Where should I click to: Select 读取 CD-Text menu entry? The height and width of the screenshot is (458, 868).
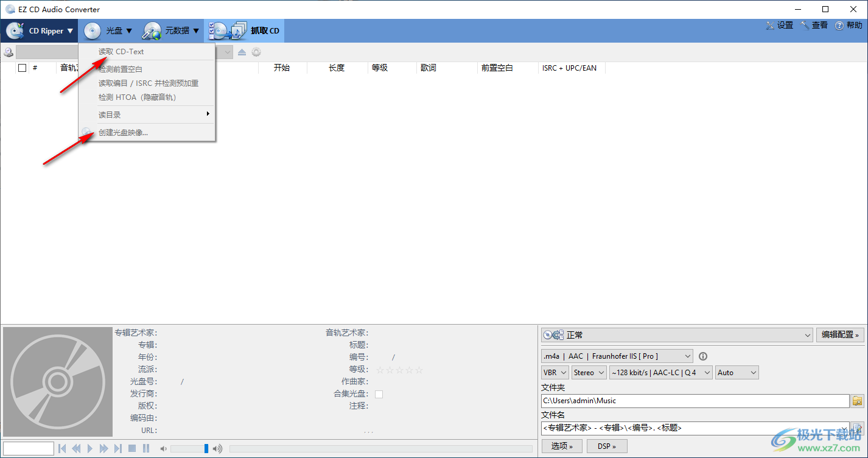pos(147,52)
